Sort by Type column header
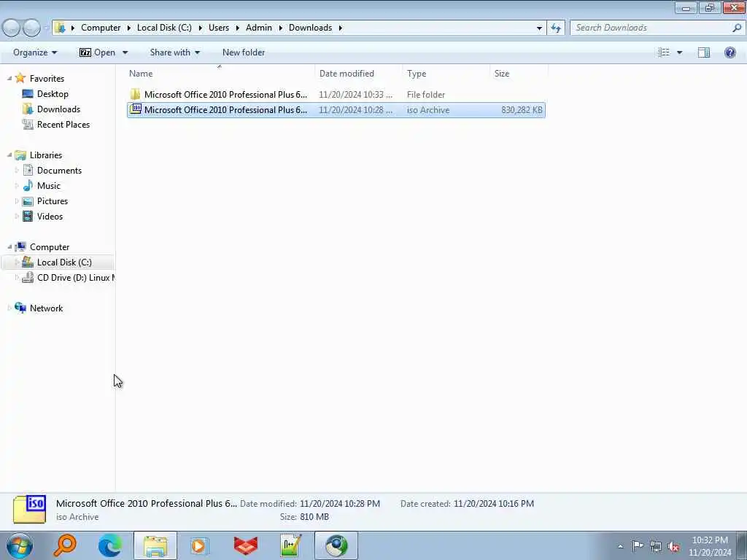The image size is (747, 560). click(446, 74)
